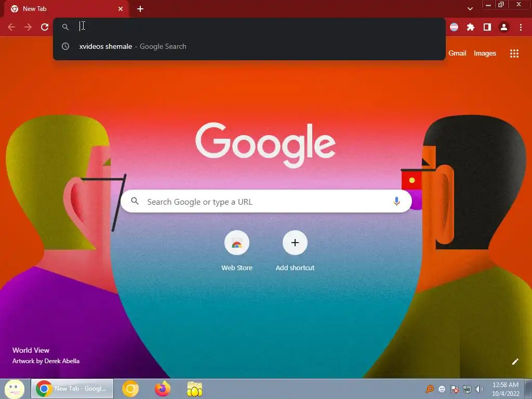Launch the yellow ring taskbar app
Viewport: 532px width, 399px height.
[130, 389]
